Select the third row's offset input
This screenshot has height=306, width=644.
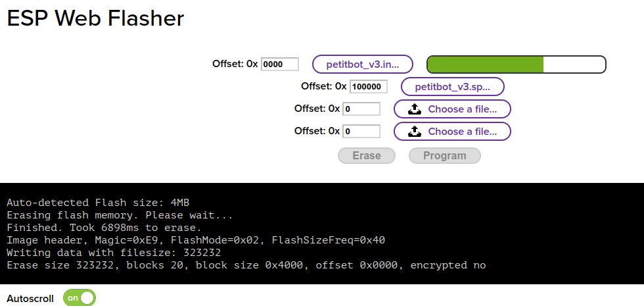361,109
